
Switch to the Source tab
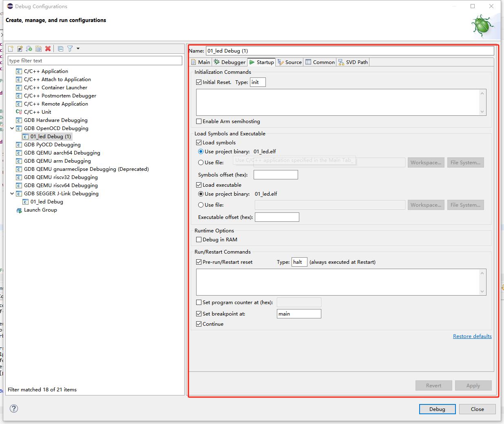(290, 62)
